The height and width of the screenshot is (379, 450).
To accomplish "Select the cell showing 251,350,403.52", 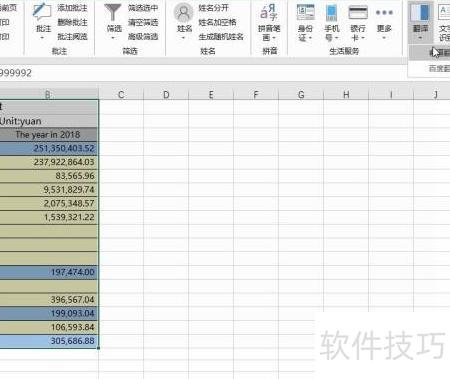I will click(x=49, y=148).
